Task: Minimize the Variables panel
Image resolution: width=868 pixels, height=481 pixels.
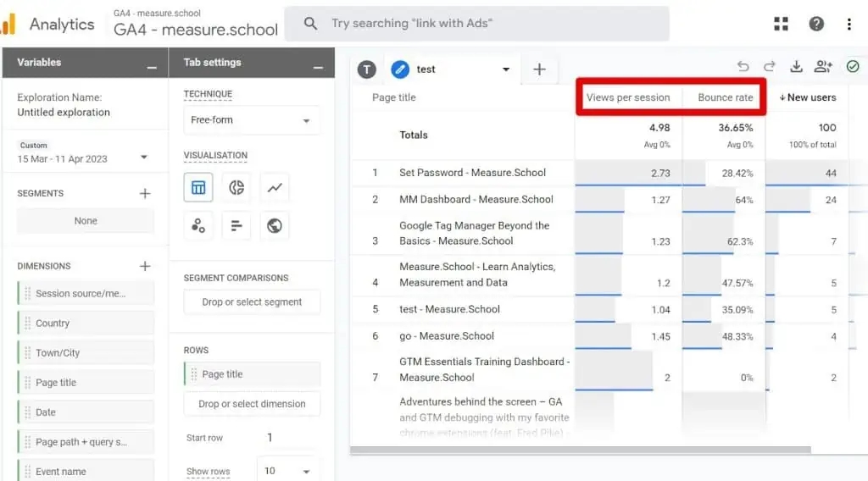Action: (x=152, y=67)
